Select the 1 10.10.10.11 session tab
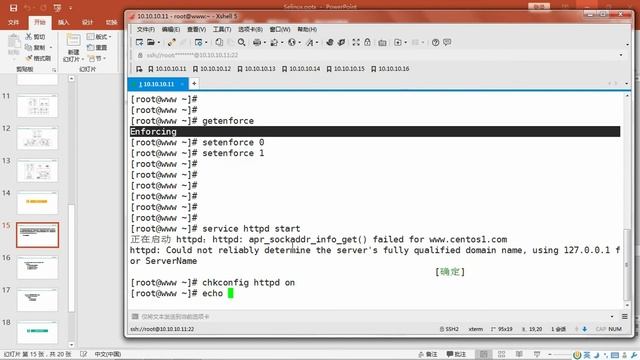This screenshot has height=360, width=640. (158, 84)
